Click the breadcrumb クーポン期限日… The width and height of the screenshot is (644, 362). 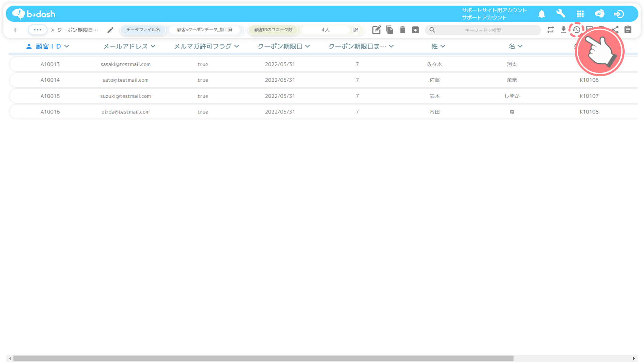(77, 30)
